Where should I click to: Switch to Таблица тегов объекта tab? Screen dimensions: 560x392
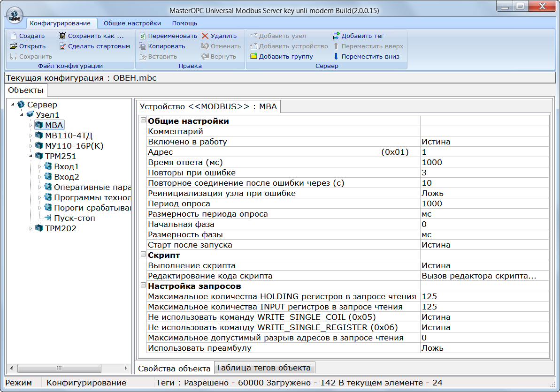pos(264,368)
